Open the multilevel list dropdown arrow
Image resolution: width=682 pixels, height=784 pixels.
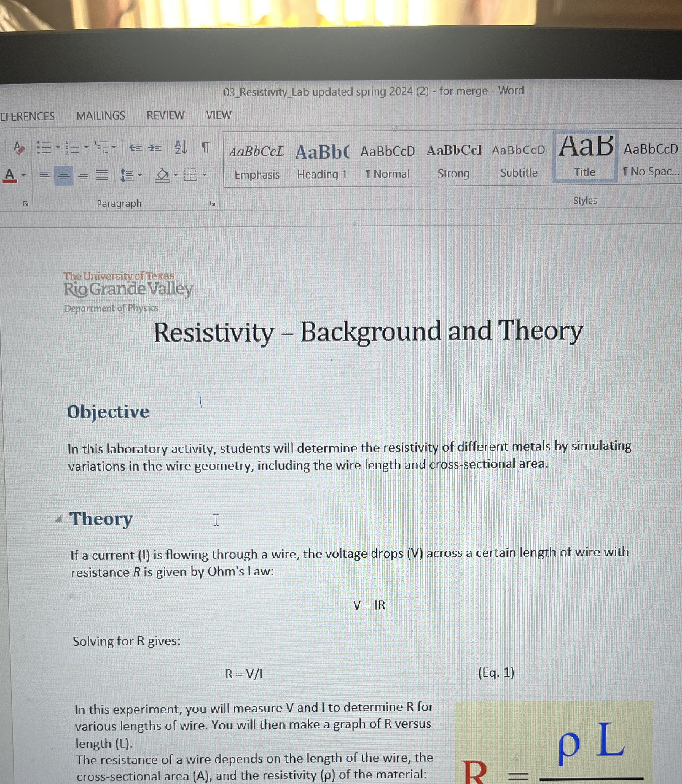point(113,147)
